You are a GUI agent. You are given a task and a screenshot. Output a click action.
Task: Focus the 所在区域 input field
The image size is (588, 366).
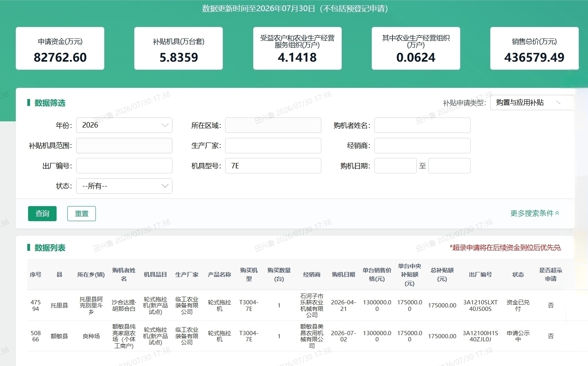tap(273, 125)
